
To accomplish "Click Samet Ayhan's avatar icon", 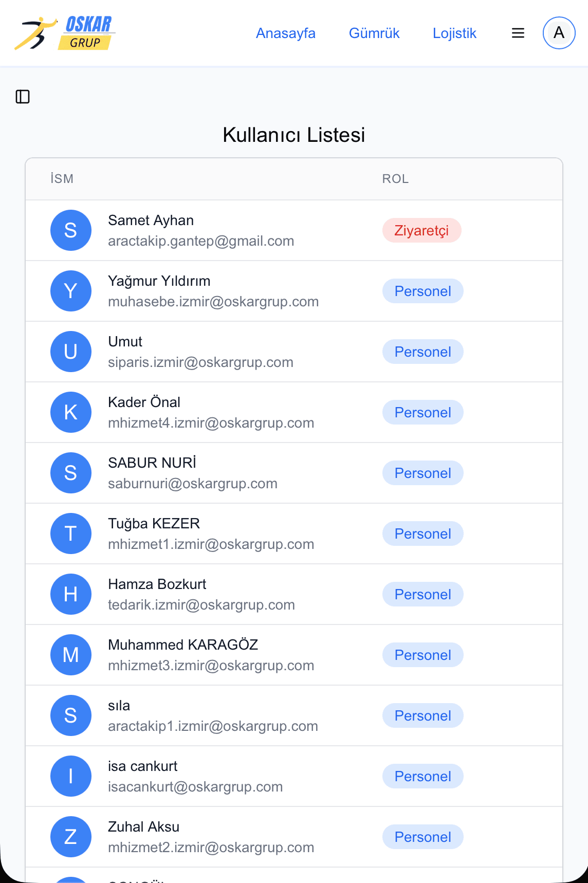I will (71, 230).
